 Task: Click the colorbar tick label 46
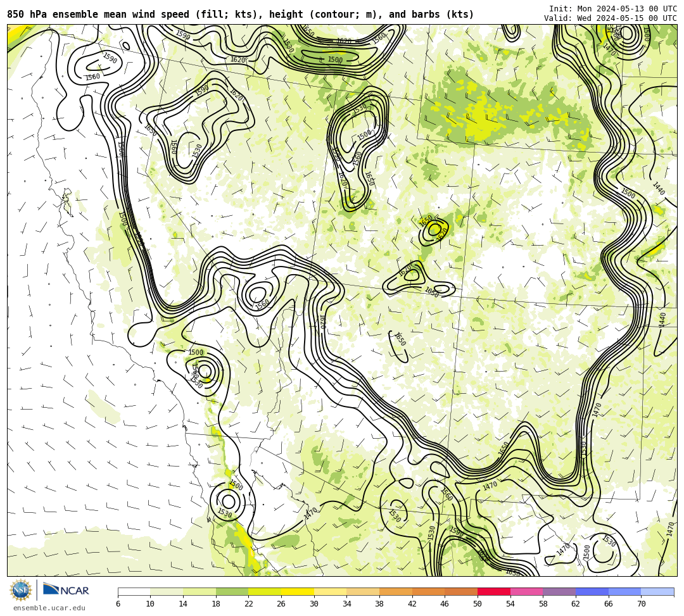pos(445,604)
